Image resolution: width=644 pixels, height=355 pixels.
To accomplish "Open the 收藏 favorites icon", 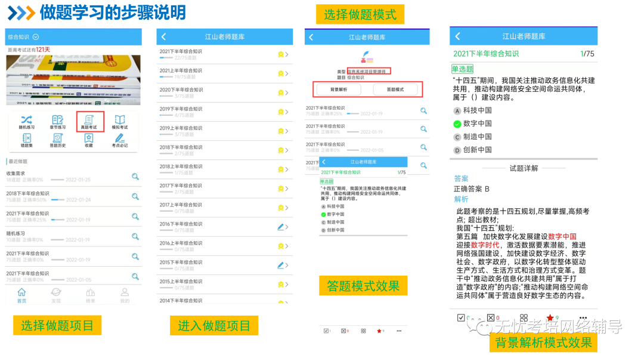I will pyautogui.click(x=89, y=140).
